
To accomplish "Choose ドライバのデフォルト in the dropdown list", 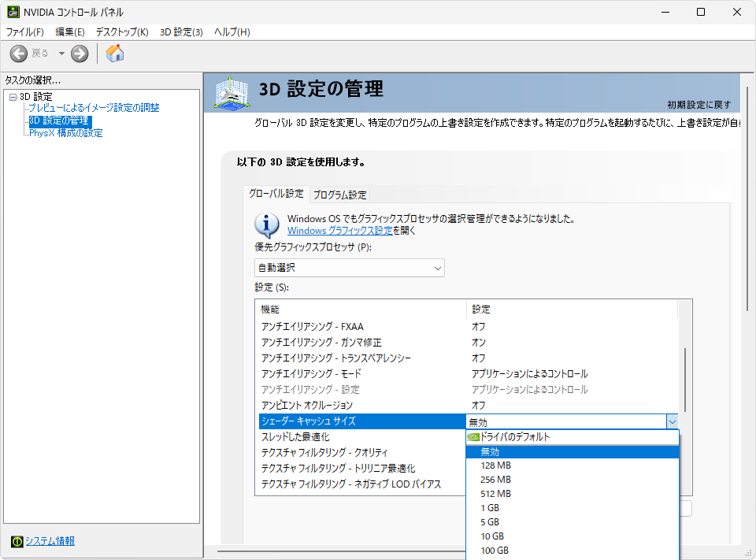I will pyautogui.click(x=573, y=437).
